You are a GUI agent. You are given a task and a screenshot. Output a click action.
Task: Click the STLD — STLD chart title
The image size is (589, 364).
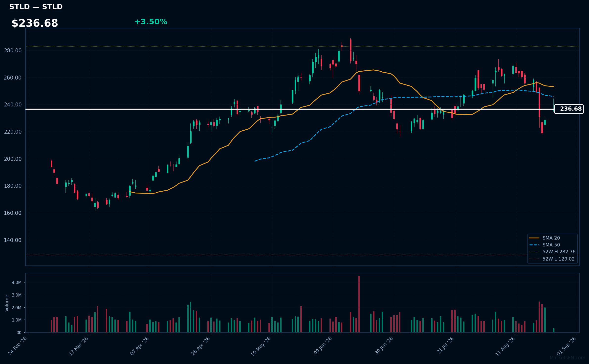click(x=36, y=7)
